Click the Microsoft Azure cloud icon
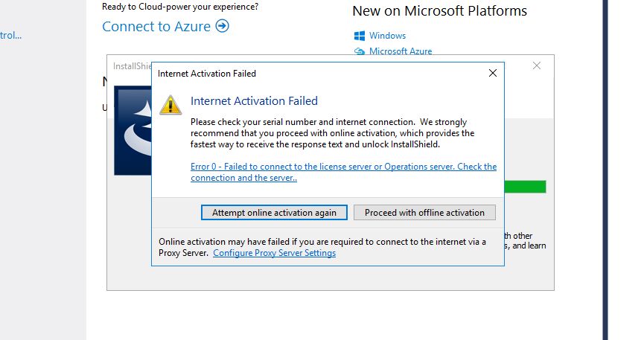644x340 pixels. coord(360,51)
